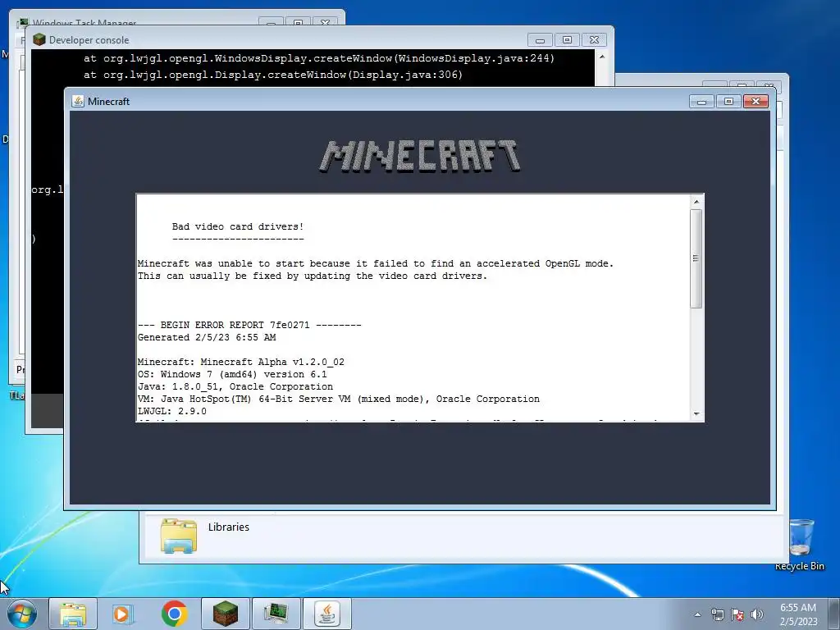Maximize the Developer console window
The width and height of the screenshot is (840, 630).
[568, 39]
